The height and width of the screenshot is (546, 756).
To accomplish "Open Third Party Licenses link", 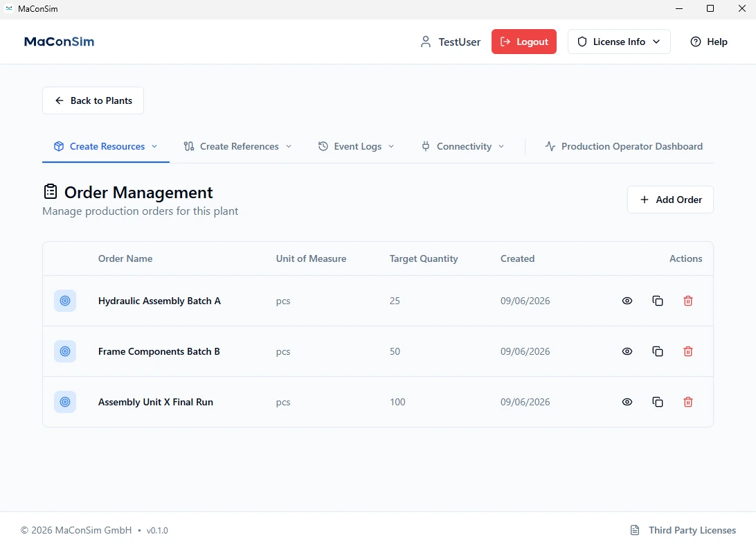I will click(683, 530).
